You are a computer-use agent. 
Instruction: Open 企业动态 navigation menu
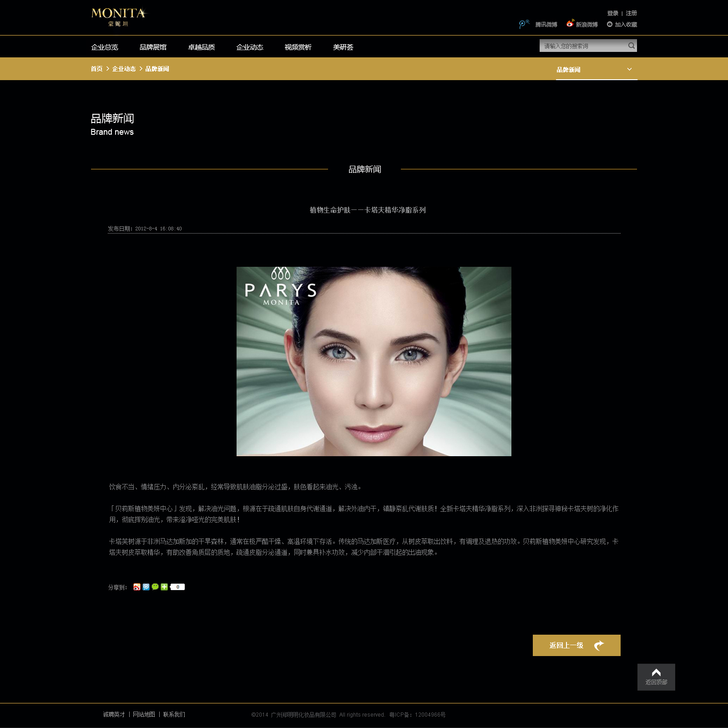point(250,47)
